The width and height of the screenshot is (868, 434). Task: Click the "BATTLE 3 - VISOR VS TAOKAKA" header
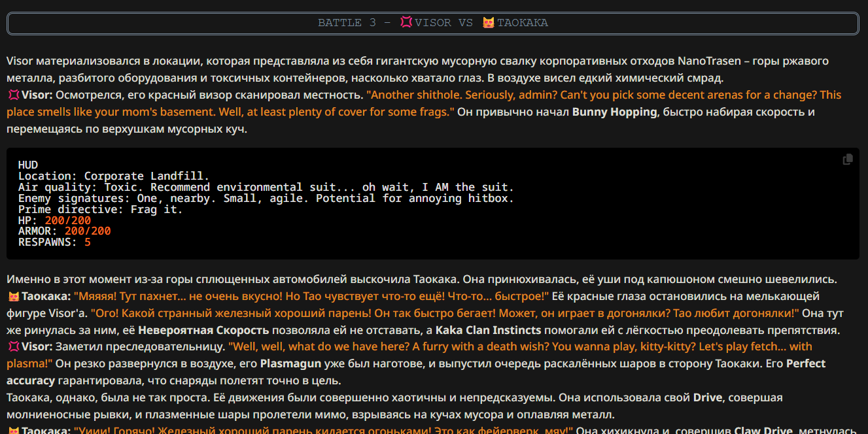pos(433,23)
